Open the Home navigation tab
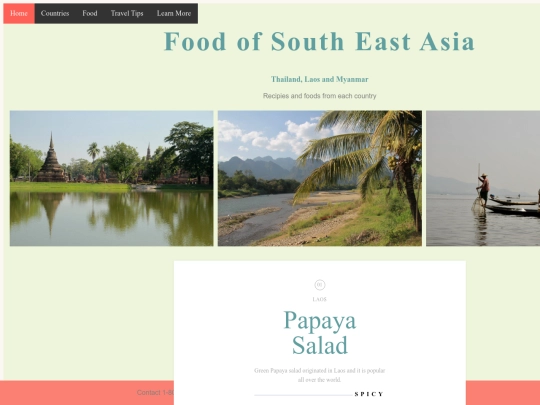This screenshot has width=540, height=405. 19,13
